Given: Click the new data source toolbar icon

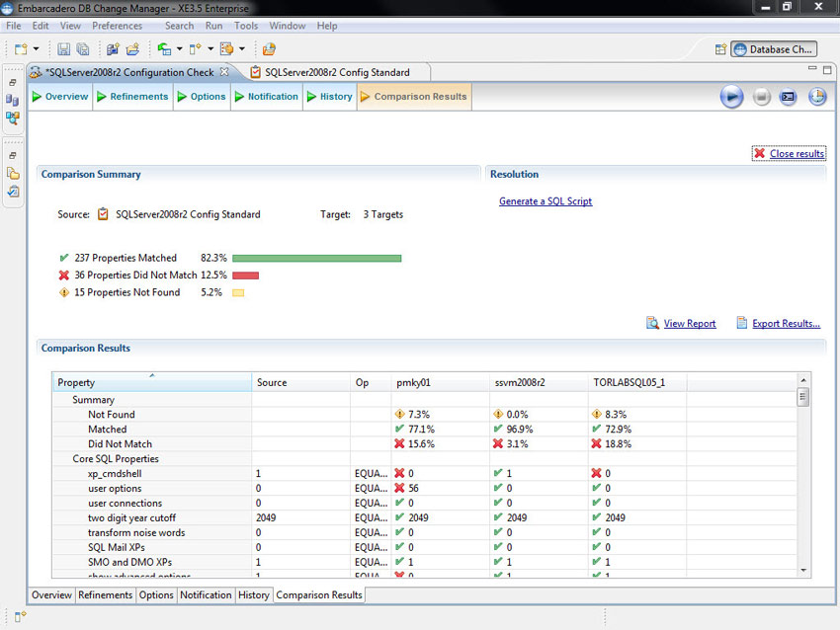Looking at the screenshot, I should coord(113,49).
